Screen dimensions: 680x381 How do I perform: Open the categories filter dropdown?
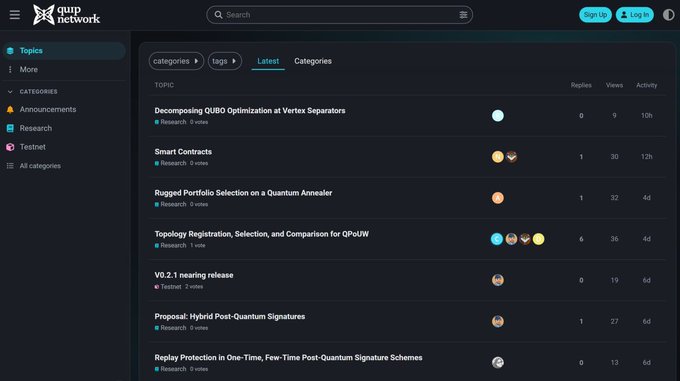tap(176, 61)
